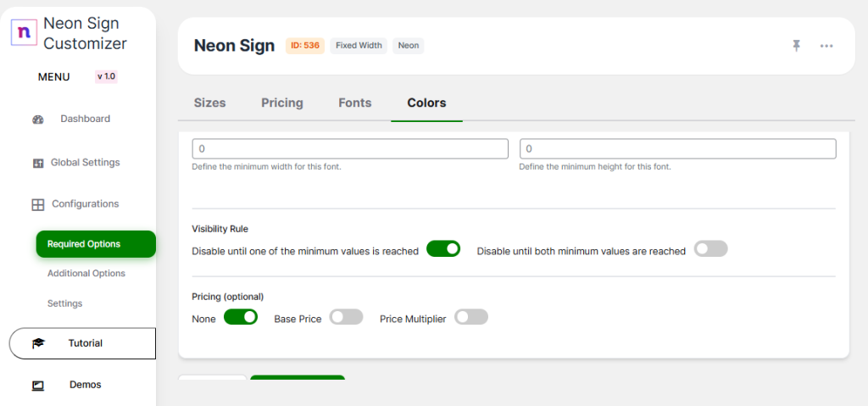The image size is (868, 406).
Task: Open the Pricing tab
Action: click(x=282, y=103)
